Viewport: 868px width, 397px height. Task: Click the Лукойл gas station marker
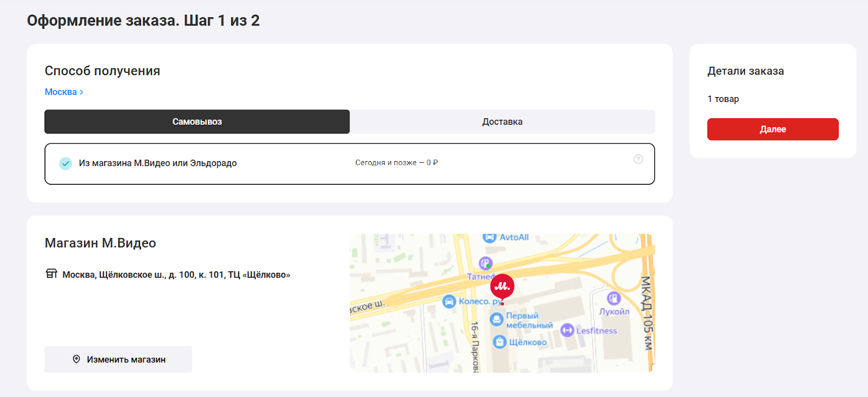point(614,298)
